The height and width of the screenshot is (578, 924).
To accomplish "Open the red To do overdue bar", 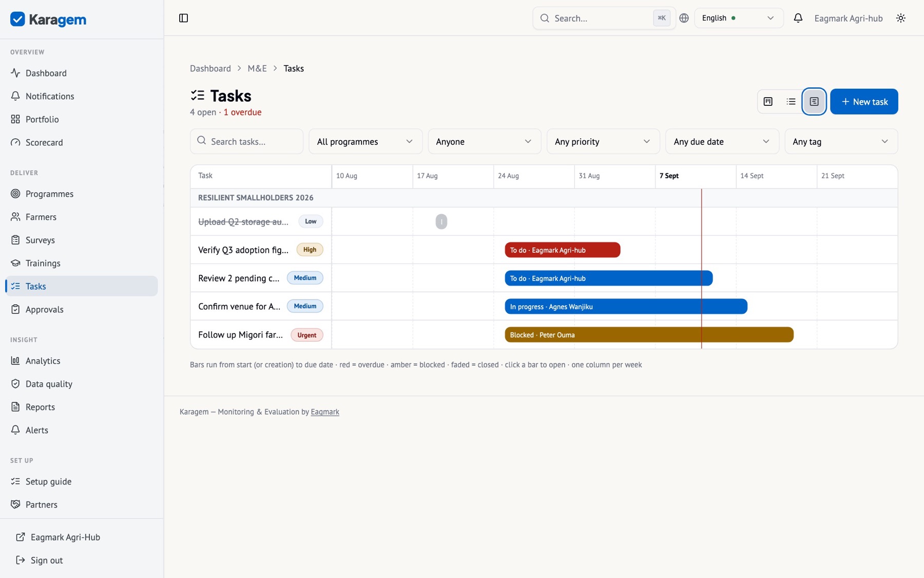I will click(563, 250).
